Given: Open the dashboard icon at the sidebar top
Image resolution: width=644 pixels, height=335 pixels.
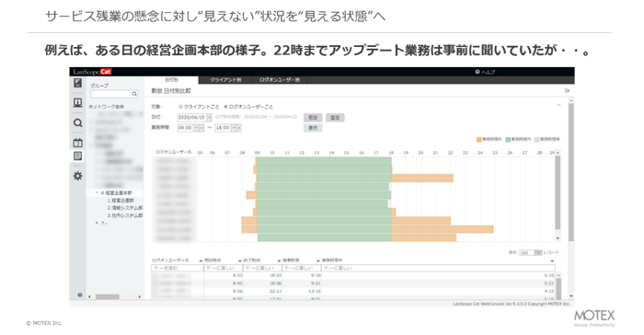Looking at the screenshot, I should [77, 83].
